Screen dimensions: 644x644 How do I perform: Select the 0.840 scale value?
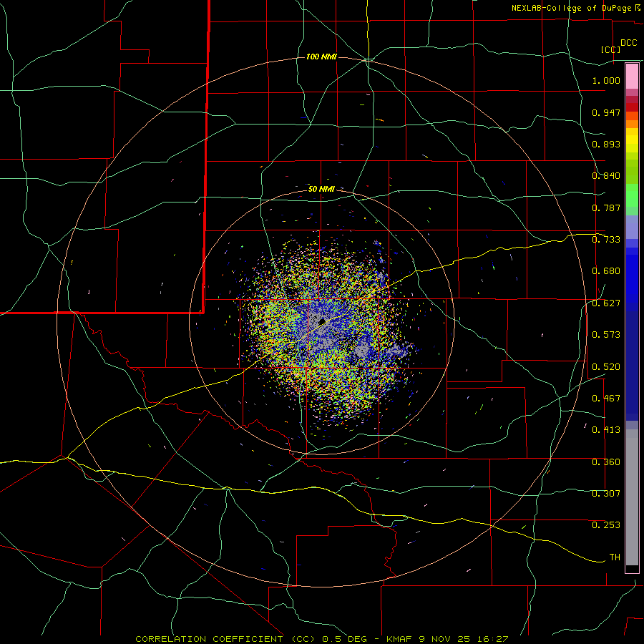[x=606, y=176]
